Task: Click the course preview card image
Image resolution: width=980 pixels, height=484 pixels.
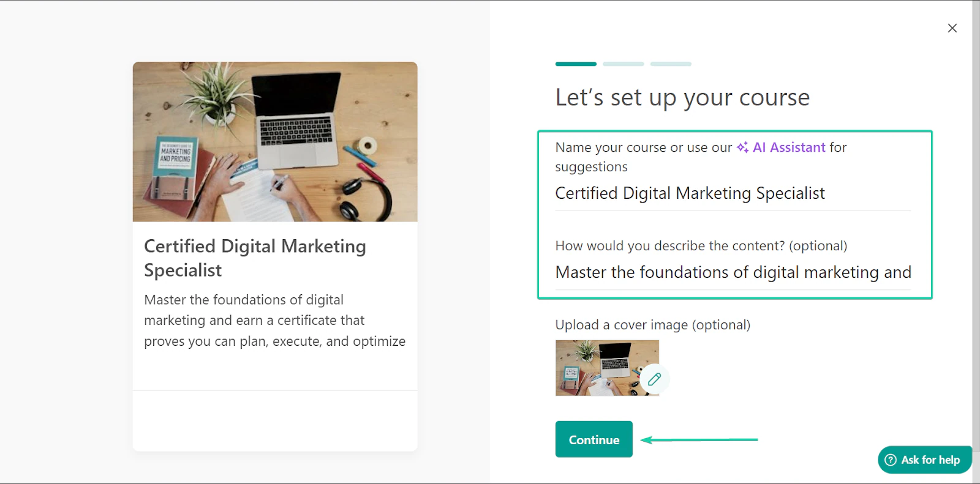Action: pos(275,141)
